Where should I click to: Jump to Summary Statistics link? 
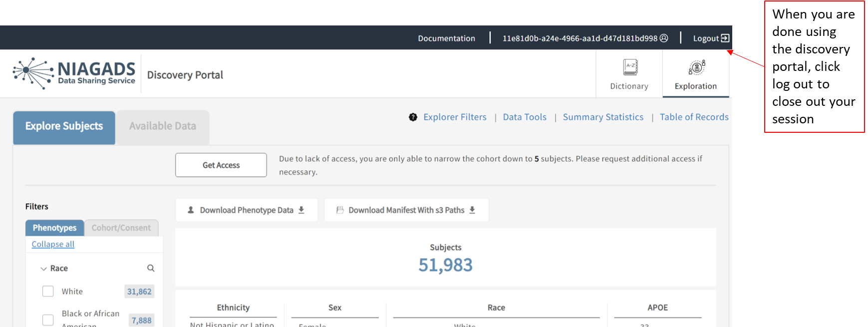[603, 117]
